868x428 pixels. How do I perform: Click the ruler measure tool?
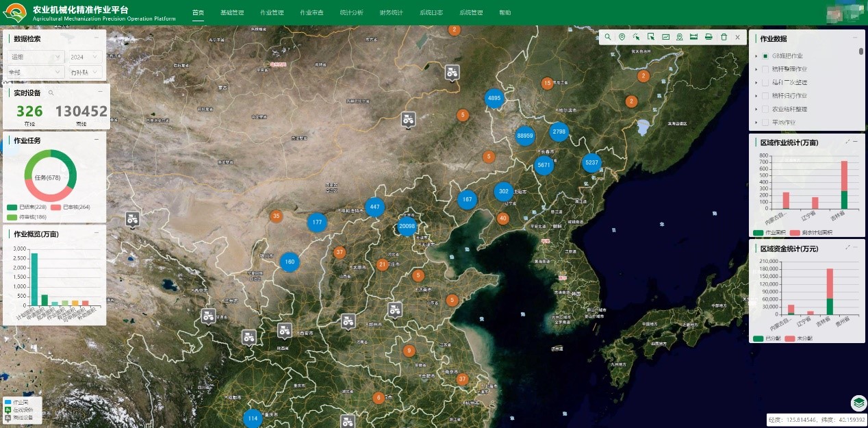[x=693, y=37]
